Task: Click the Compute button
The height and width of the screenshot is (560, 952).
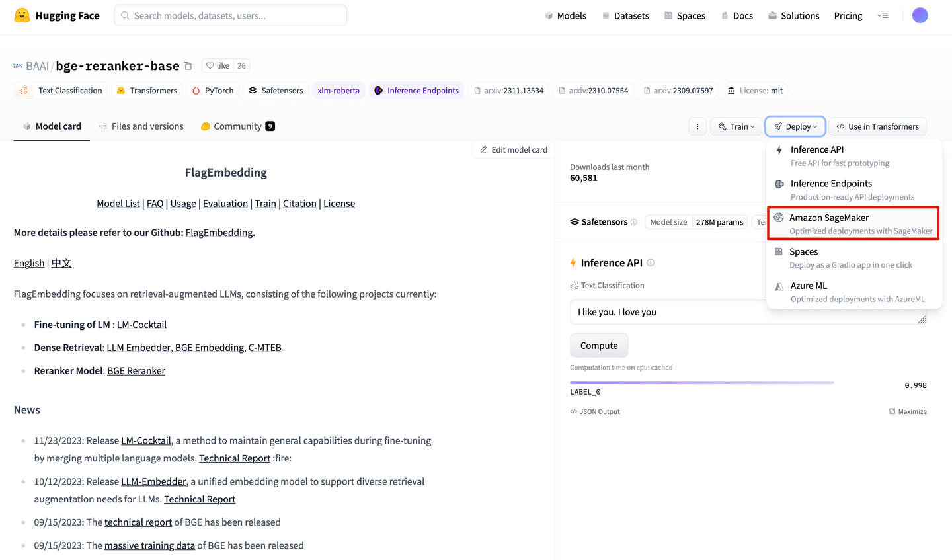Action: coord(599,346)
